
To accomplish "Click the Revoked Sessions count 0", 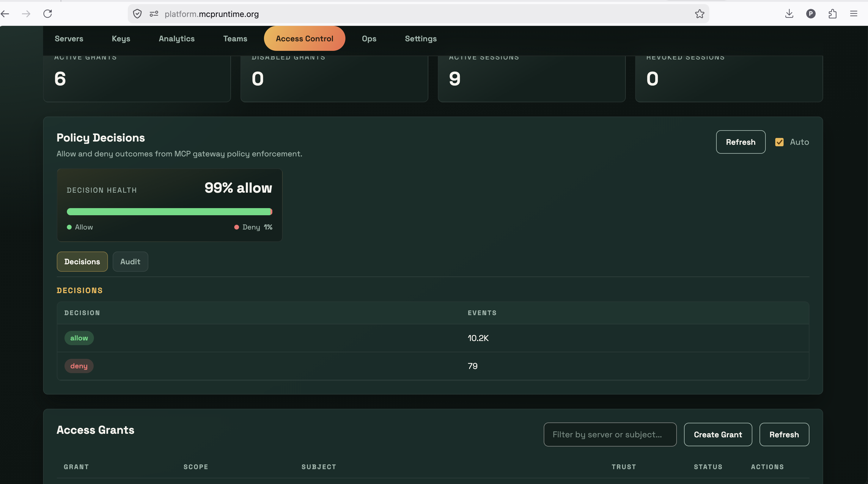I will tap(652, 79).
